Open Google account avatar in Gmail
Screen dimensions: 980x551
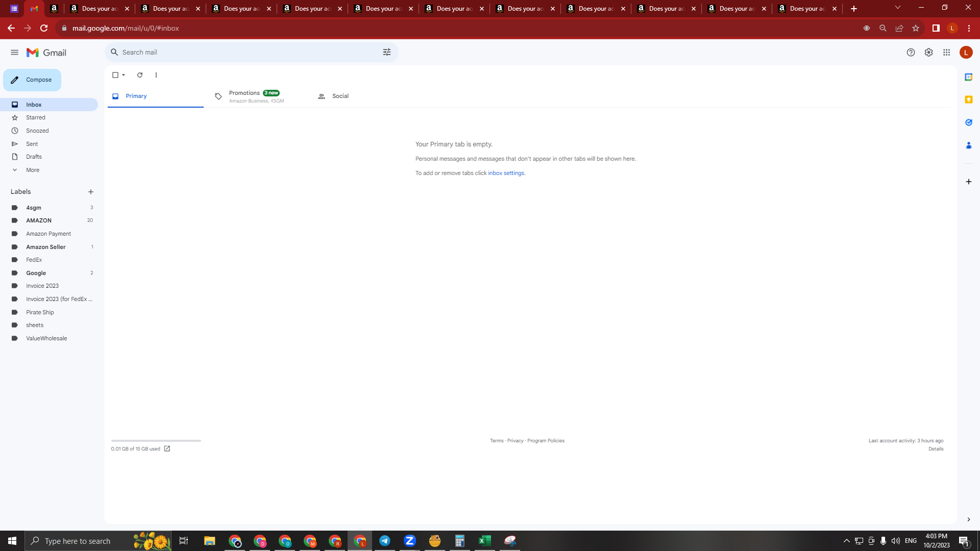966,53
